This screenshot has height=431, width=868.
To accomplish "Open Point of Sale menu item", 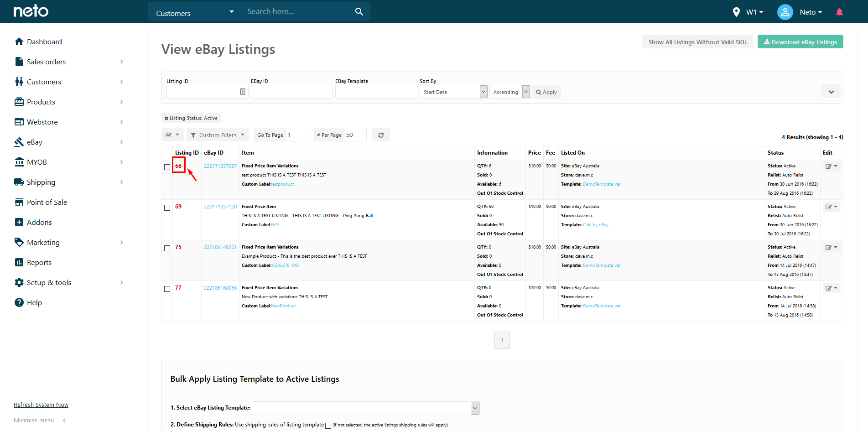I will pyautogui.click(x=47, y=202).
